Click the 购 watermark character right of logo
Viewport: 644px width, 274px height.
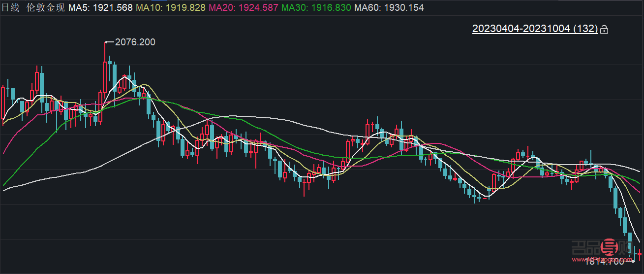[x=625, y=248]
